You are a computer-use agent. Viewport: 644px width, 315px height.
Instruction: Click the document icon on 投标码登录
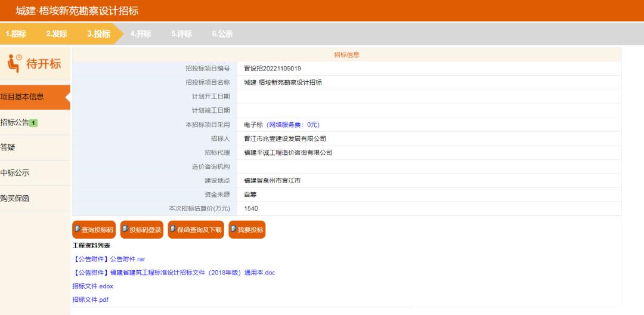(x=126, y=228)
